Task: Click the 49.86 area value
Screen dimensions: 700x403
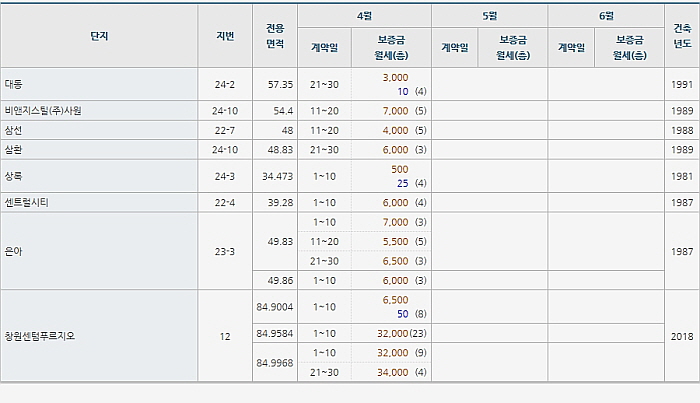Action: click(x=280, y=280)
